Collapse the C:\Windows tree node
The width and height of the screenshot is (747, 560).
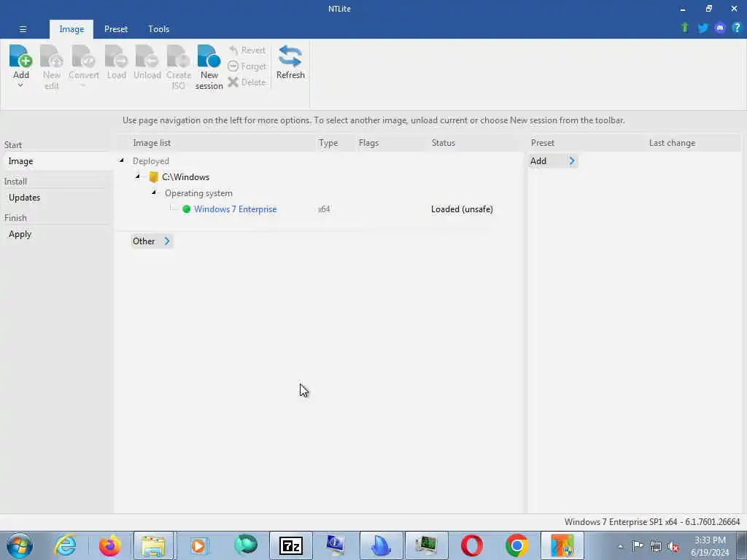(x=138, y=176)
